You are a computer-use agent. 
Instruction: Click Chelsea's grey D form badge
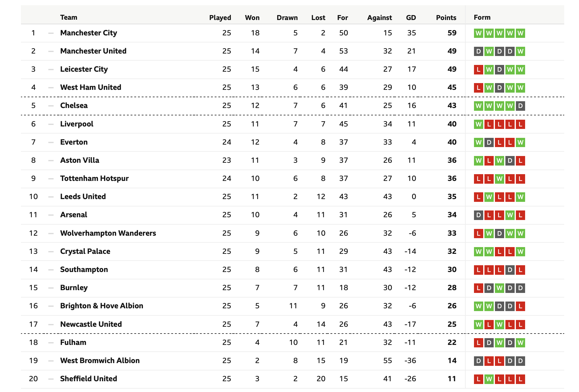(520, 106)
